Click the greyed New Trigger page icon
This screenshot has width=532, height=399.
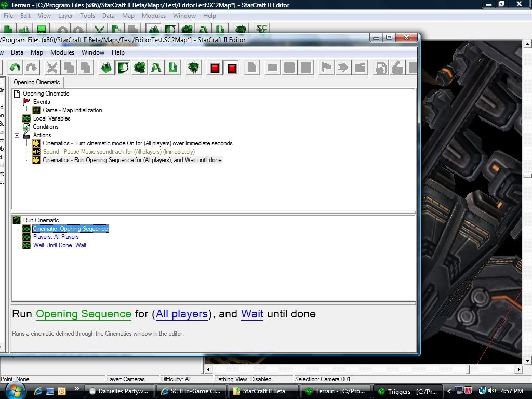click(252, 68)
